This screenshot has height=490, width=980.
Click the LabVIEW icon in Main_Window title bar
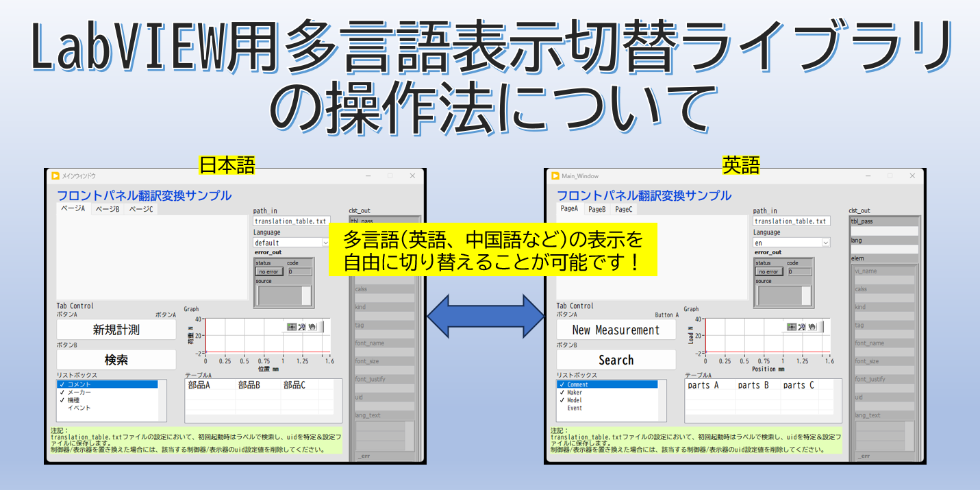tap(555, 176)
